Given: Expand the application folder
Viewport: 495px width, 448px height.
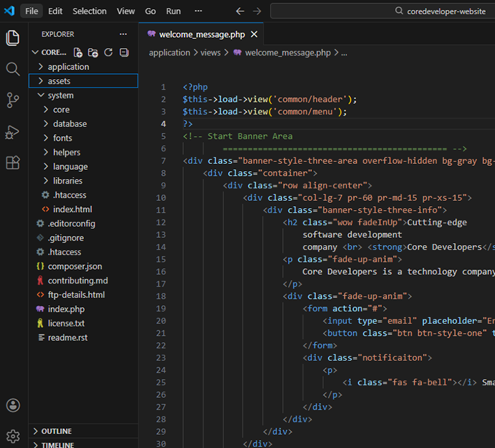Looking at the screenshot, I should point(68,67).
